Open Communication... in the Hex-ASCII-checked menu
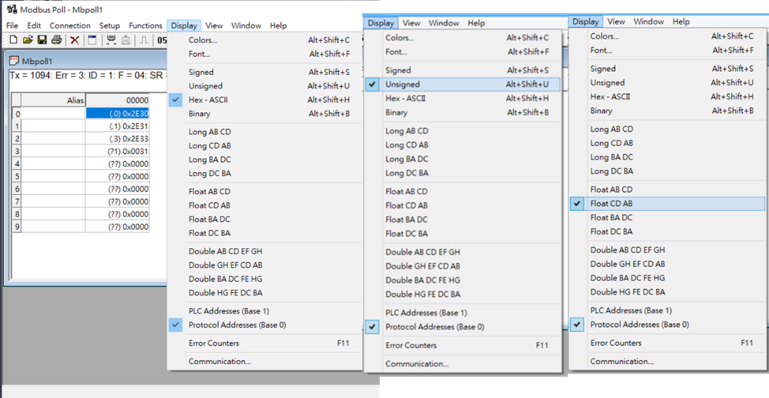The width and height of the screenshot is (769, 398). click(x=264, y=361)
